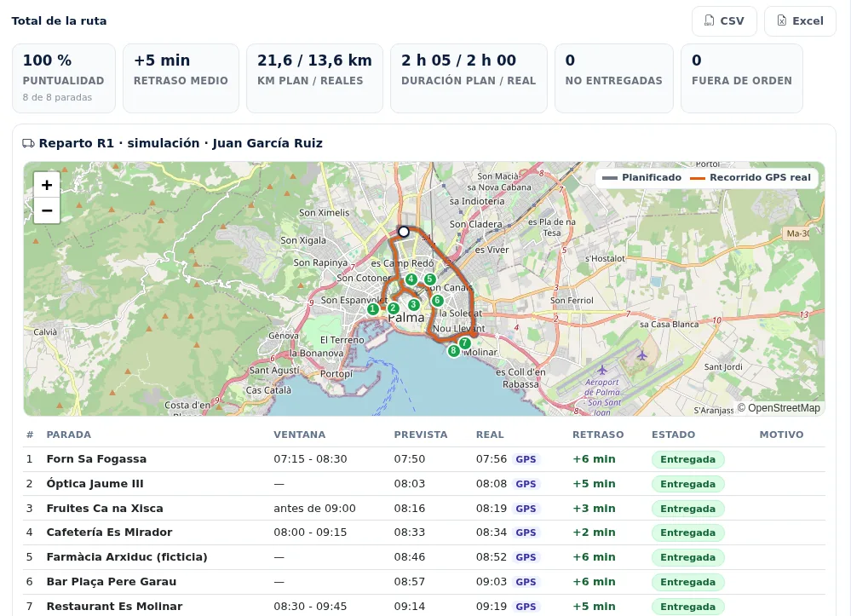Click Entregada status for Bar Plaça Pere Garau
This screenshot has height=616, width=851.
[687, 582]
